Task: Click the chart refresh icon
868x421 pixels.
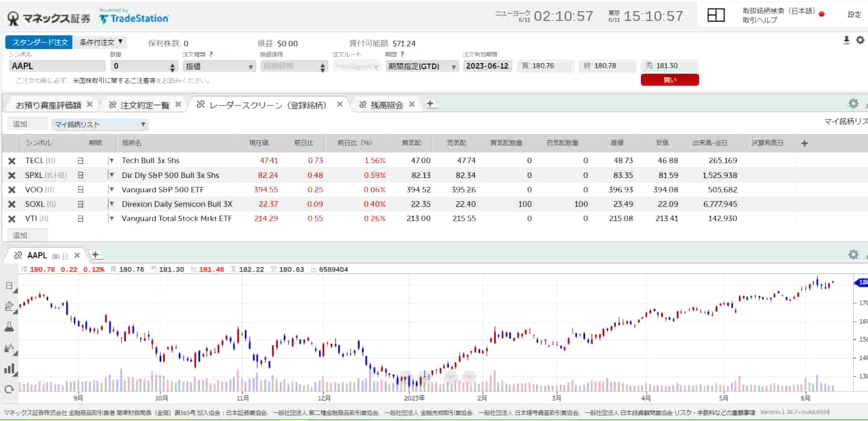Action: tap(9, 389)
